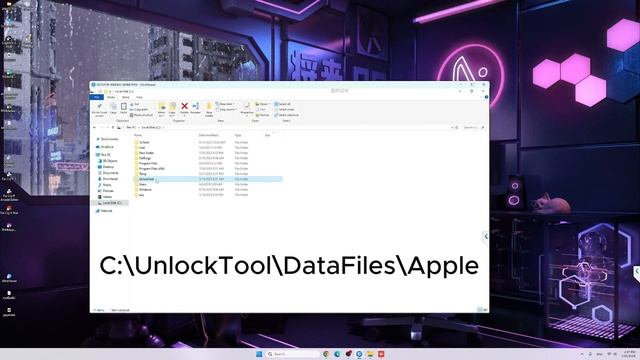Select the Temp folder row
This screenshot has width=640, height=360.
207,174
